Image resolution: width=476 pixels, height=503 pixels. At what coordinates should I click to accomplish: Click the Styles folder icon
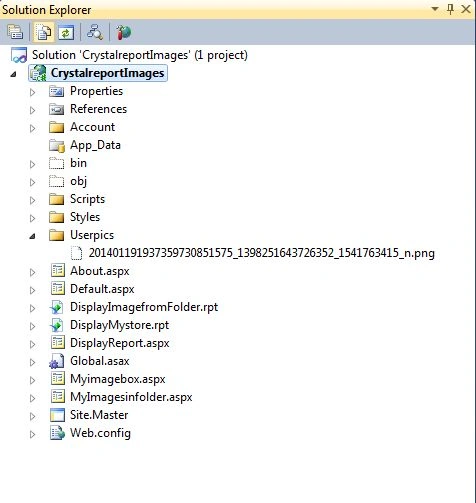coord(56,217)
